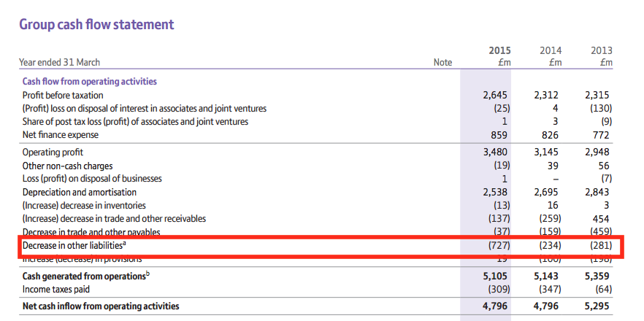Select Other non-cash charges row label
The height and width of the screenshot is (321, 644).
pos(68,166)
